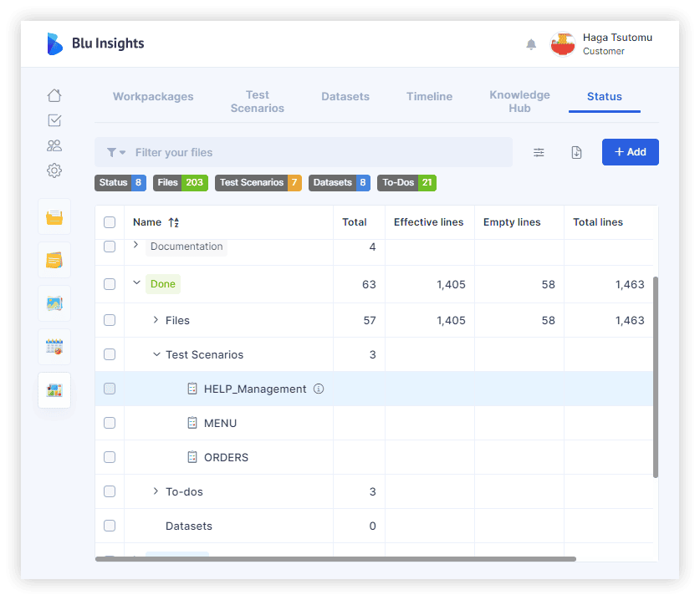Click the To-Dos 21 badge

click(x=406, y=182)
